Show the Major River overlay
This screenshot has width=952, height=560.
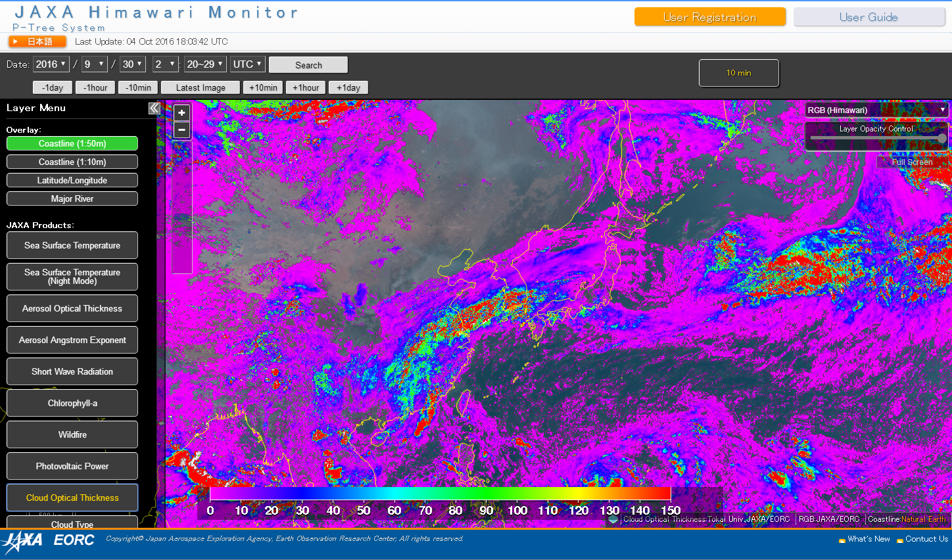[x=72, y=198]
